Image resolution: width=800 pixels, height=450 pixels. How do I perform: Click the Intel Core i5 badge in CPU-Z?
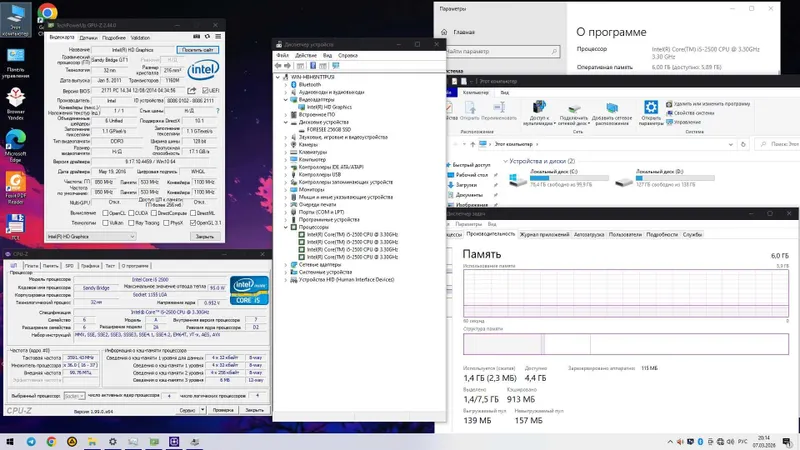pyautogui.click(x=249, y=290)
